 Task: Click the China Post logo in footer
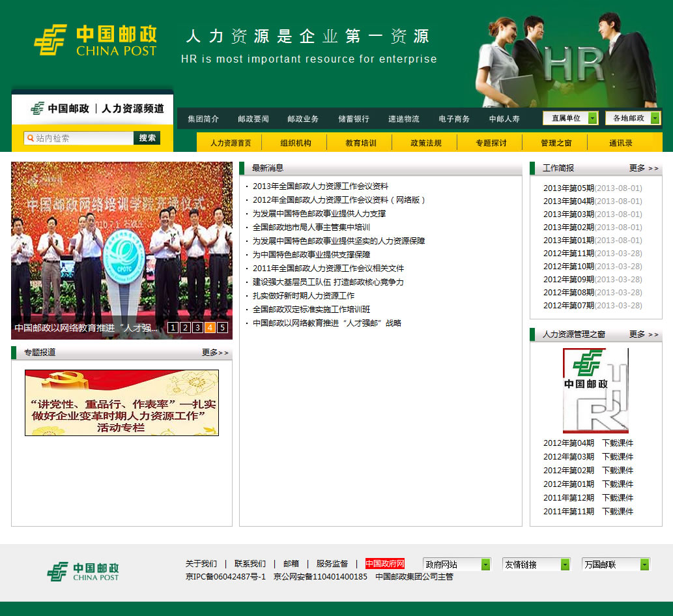click(x=83, y=572)
